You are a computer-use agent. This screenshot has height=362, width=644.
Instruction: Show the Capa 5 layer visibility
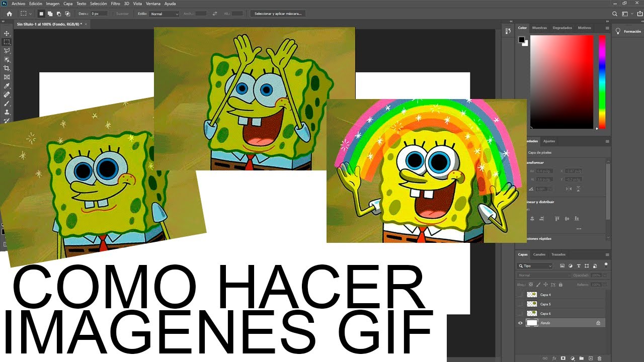[x=520, y=304]
